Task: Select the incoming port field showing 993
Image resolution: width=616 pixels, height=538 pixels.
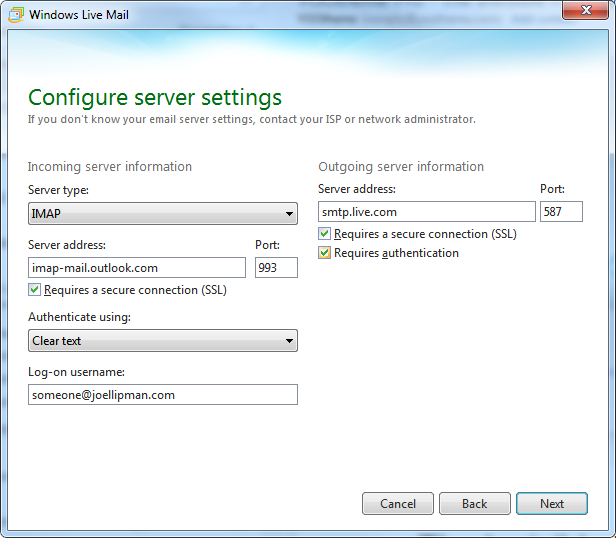Action: click(x=276, y=268)
